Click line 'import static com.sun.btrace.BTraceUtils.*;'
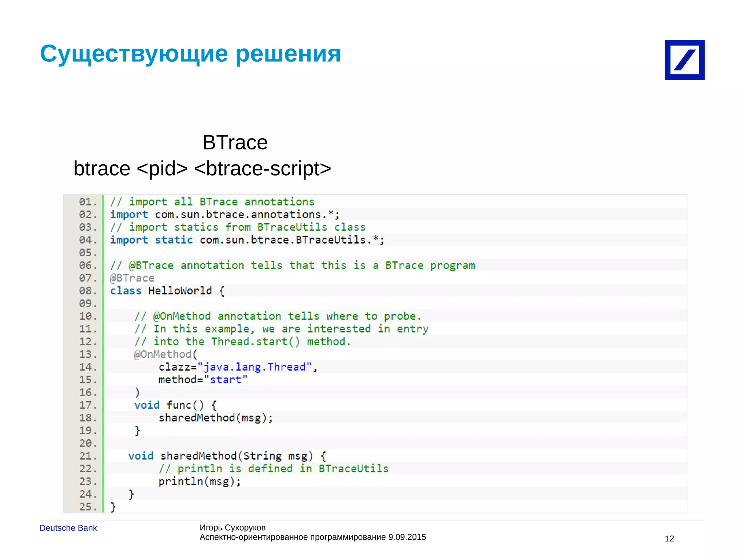The height and width of the screenshot is (560, 745). (247, 240)
